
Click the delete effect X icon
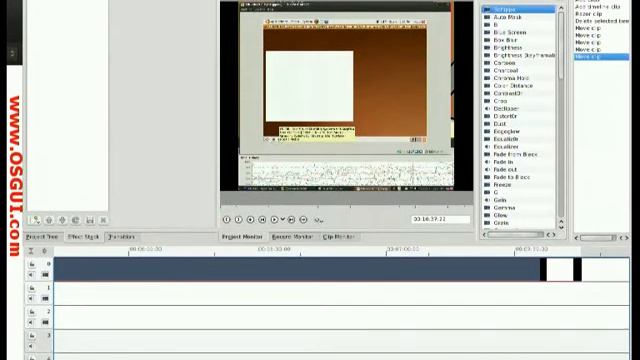tap(103, 220)
